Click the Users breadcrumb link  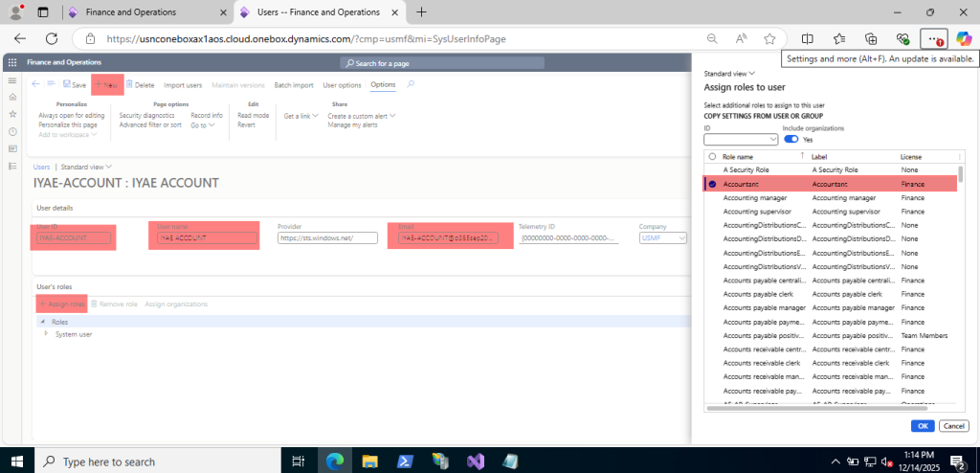[41, 167]
